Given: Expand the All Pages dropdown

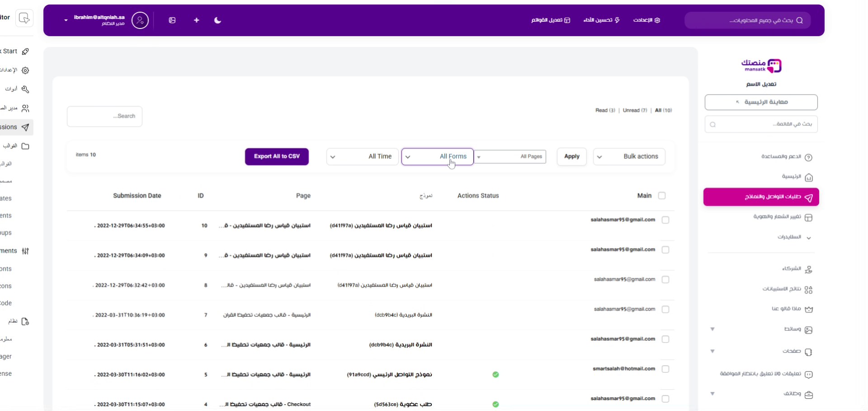Looking at the screenshot, I should tap(510, 157).
